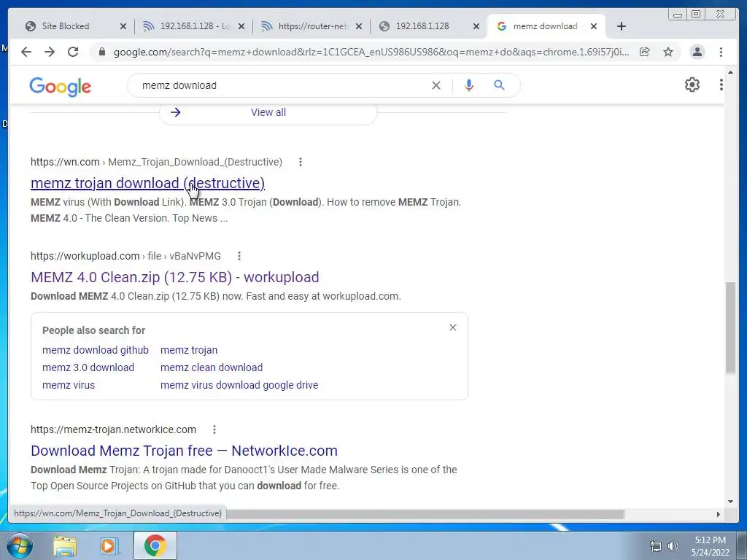The width and height of the screenshot is (747, 560).
Task: Reload the current page
Action: (73, 52)
